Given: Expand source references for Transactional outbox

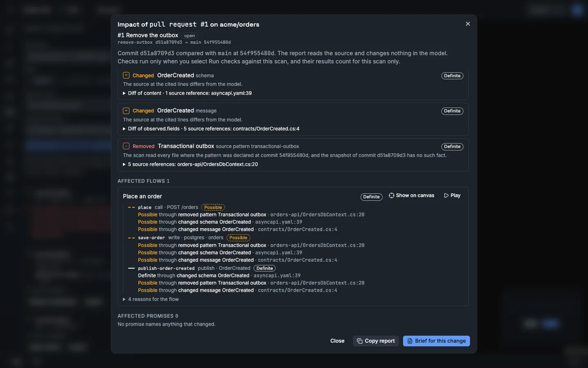Looking at the screenshot, I should click(190, 164).
